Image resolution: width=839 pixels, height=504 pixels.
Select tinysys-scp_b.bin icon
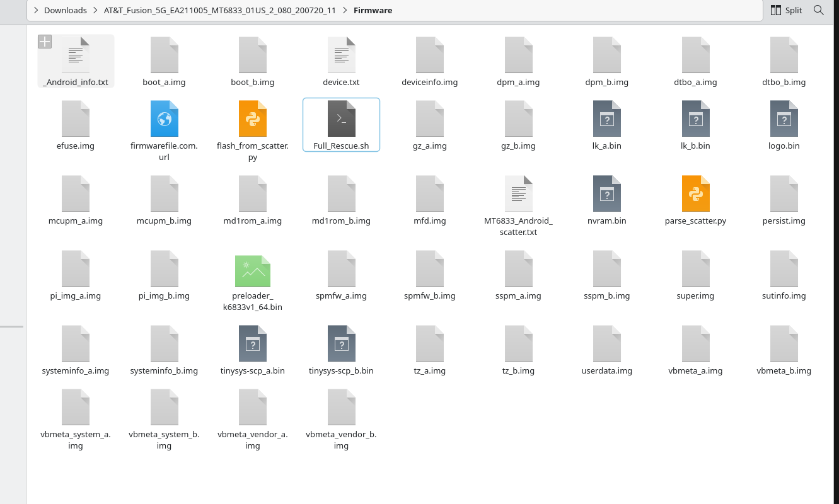pos(341,343)
